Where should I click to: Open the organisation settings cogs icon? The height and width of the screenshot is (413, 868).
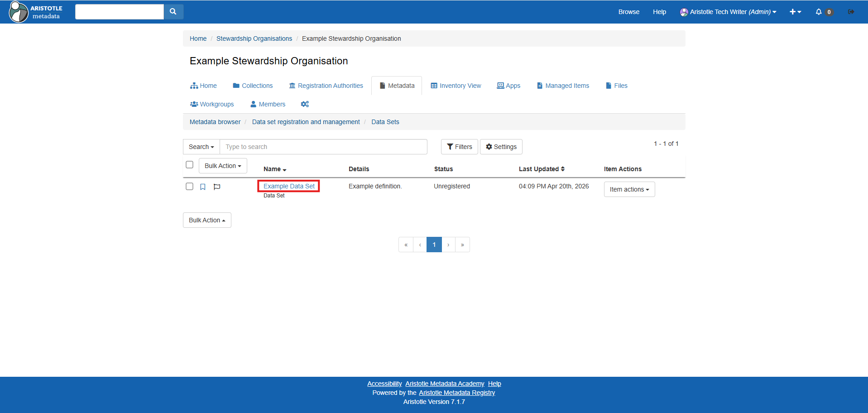pyautogui.click(x=305, y=104)
